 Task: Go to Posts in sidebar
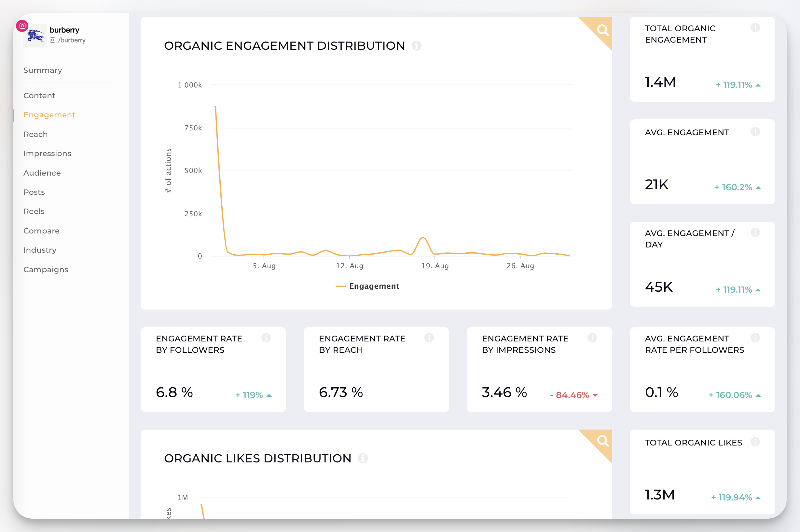tap(34, 192)
